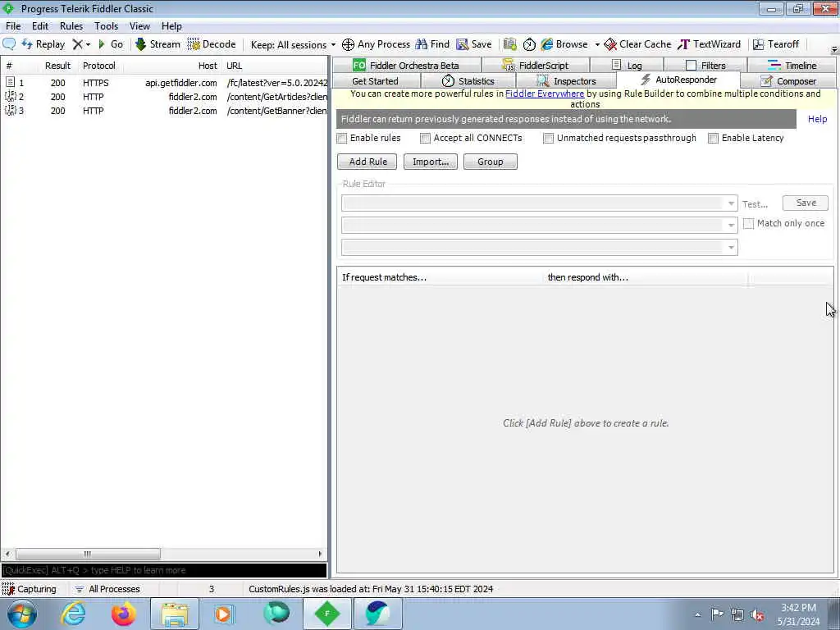Launch Internet Explorer from taskbar
Image resolution: width=840 pixels, height=630 pixels.
73,614
